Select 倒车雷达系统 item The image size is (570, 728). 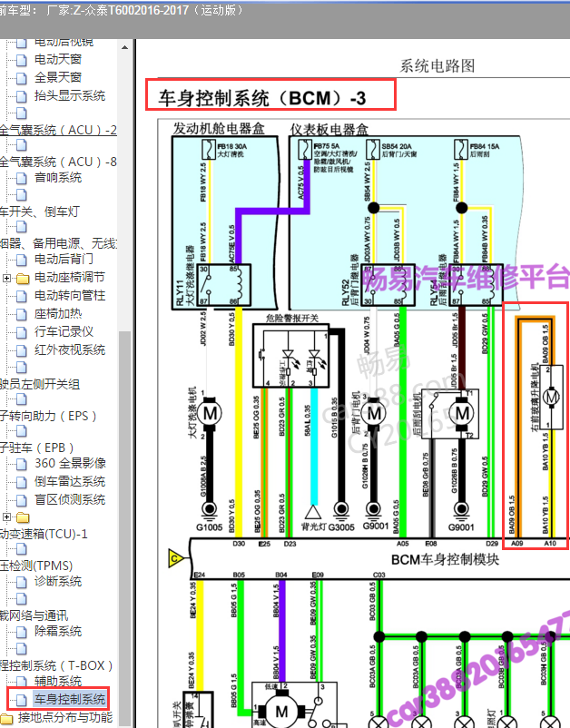tap(70, 481)
